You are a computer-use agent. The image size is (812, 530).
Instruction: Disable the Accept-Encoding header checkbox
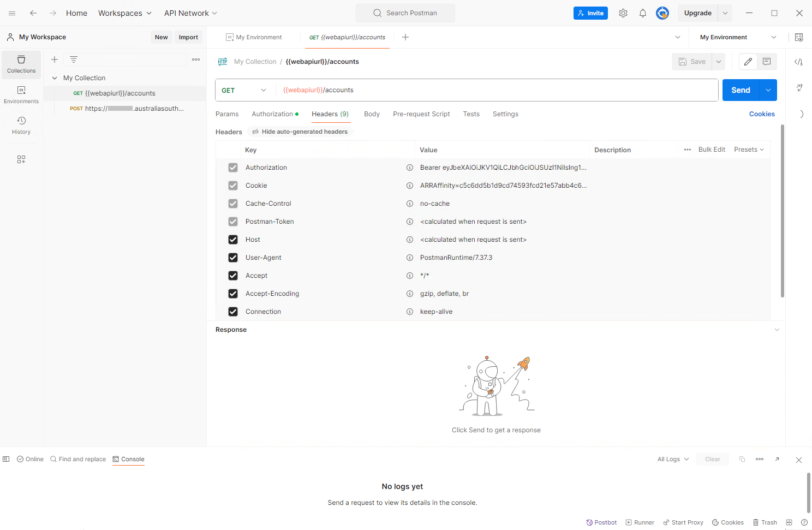[x=233, y=294]
